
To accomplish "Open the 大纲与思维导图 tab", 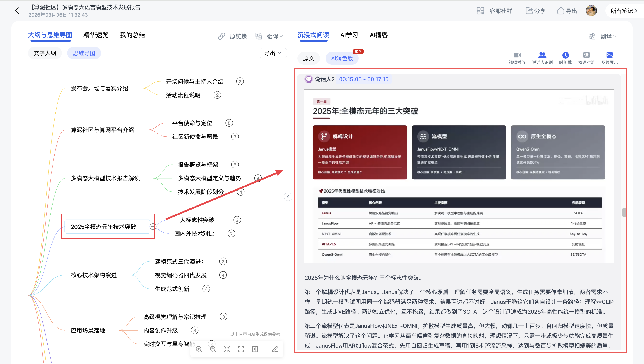I will [x=50, y=35].
